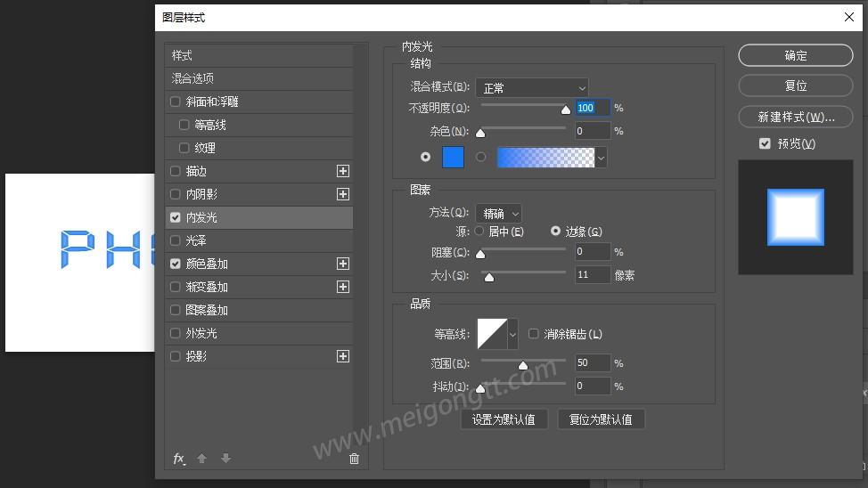This screenshot has height=488, width=868.
Task: Click the 抖动 value field
Action: click(593, 386)
